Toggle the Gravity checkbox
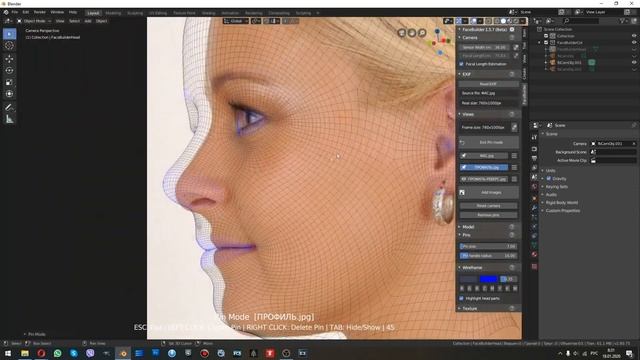The width and height of the screenshot is (640, 360). pyautogui.click(x=549, y=178)
